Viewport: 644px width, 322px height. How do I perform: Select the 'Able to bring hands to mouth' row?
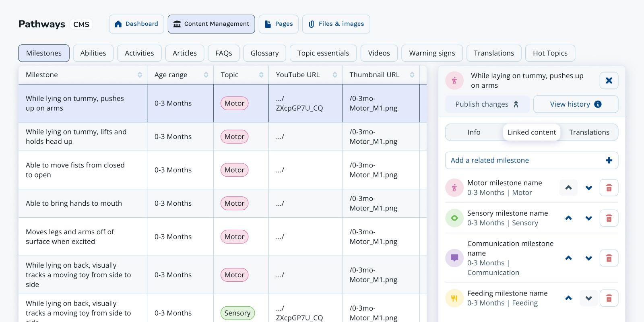click(x=74, y=203)
